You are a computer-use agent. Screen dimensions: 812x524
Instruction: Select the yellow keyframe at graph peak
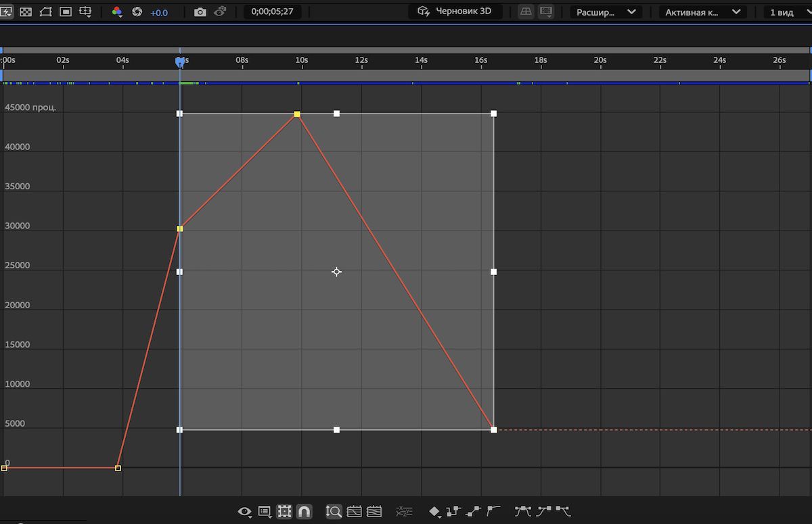(297, 114)
